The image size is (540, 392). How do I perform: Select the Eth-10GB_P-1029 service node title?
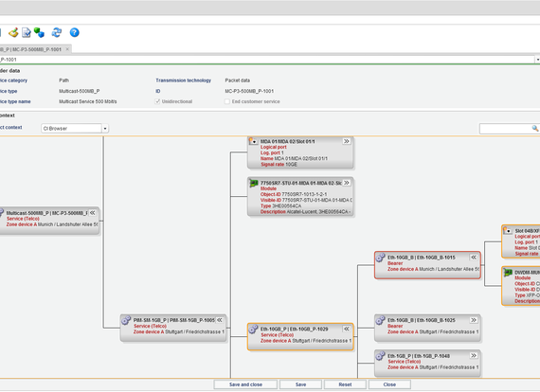tap(294, 330)
